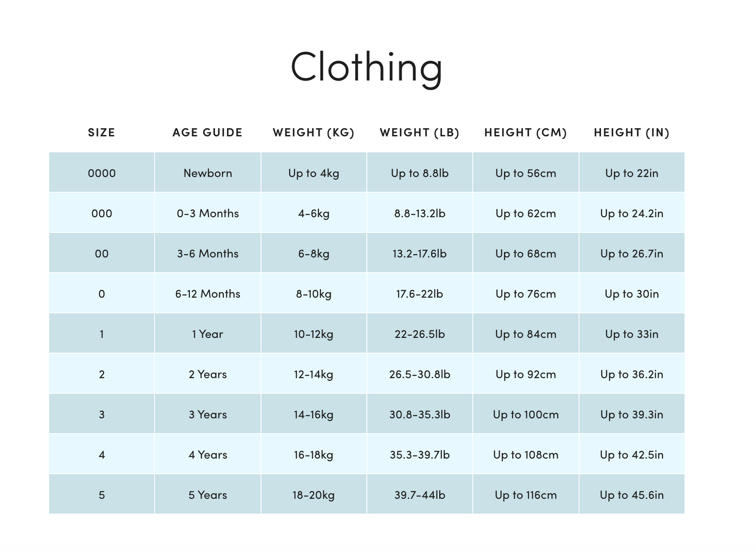Click the Clothing heading

click(366, 66)
